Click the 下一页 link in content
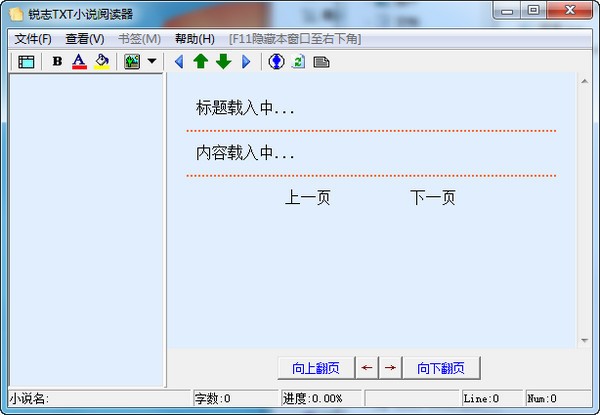 [432, 198]
